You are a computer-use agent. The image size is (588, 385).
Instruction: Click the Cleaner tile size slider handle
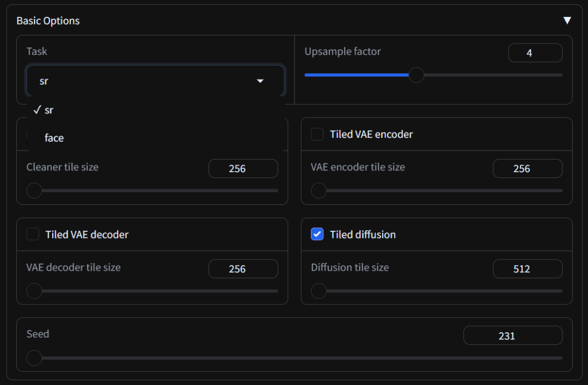[x=34, y=191]
